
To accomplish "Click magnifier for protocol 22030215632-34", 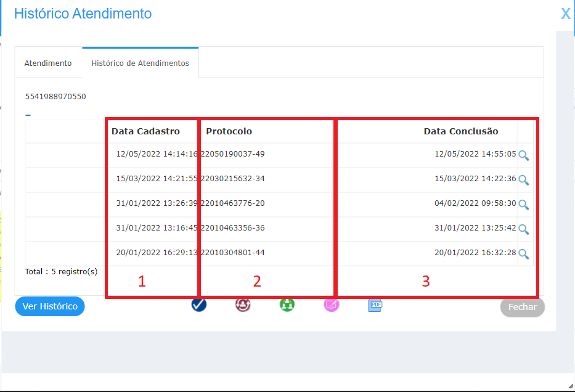I will pyautogui.click(x=524, y=180).
